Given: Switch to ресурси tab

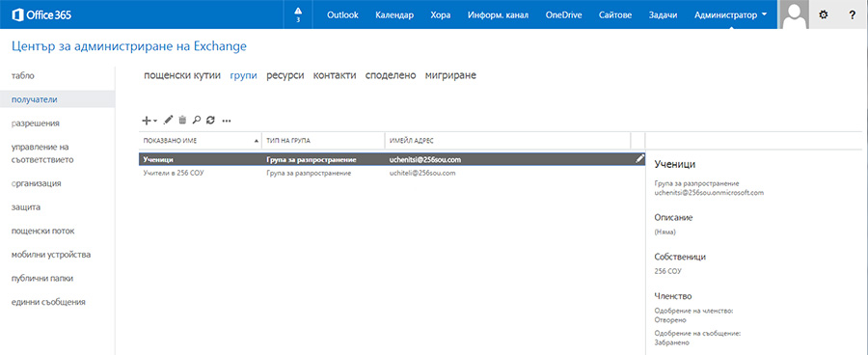Looking at the screenshot, I should [285, 75].
